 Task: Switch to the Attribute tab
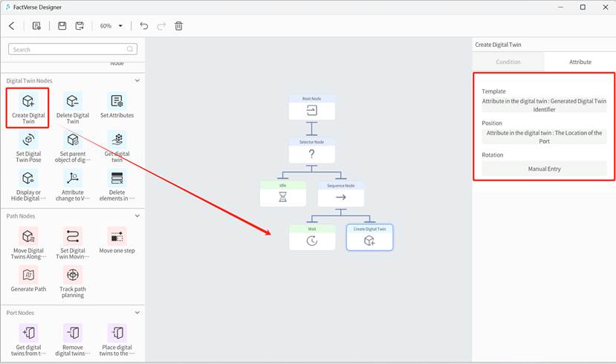point(580,62)
